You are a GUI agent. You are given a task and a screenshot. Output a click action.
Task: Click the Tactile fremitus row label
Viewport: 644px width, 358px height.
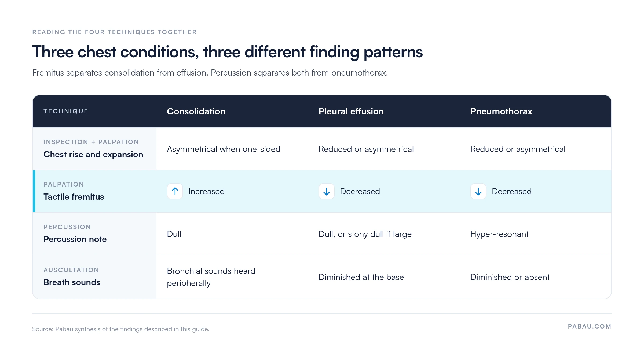click(x=74, y=197)
